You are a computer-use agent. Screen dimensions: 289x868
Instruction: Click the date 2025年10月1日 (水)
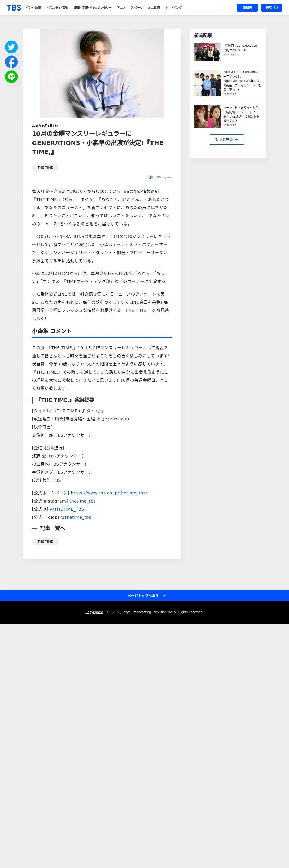click(x=45, y=126)
